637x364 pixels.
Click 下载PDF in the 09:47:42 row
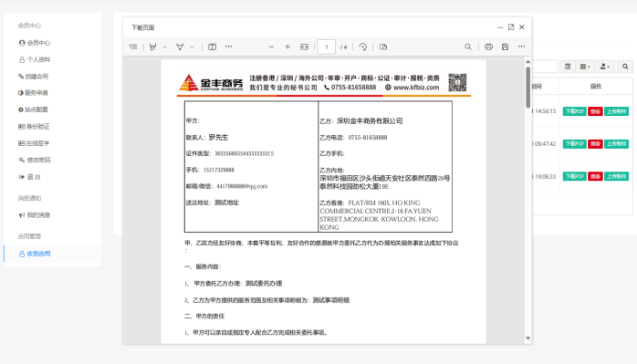click(574, 144)
